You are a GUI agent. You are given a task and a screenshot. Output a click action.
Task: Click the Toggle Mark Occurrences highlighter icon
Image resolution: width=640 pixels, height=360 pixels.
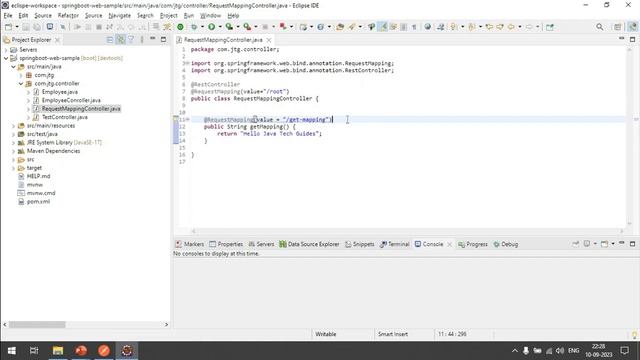coord(383,27)
